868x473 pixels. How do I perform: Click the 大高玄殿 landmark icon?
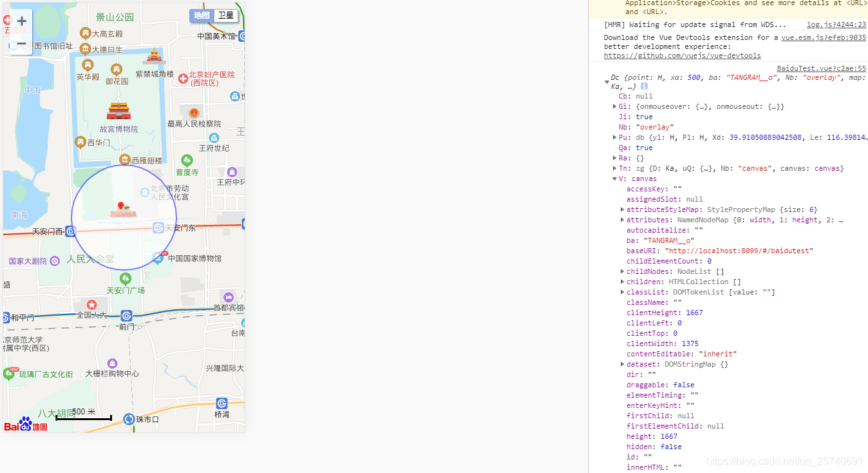(x=85, y=33)
